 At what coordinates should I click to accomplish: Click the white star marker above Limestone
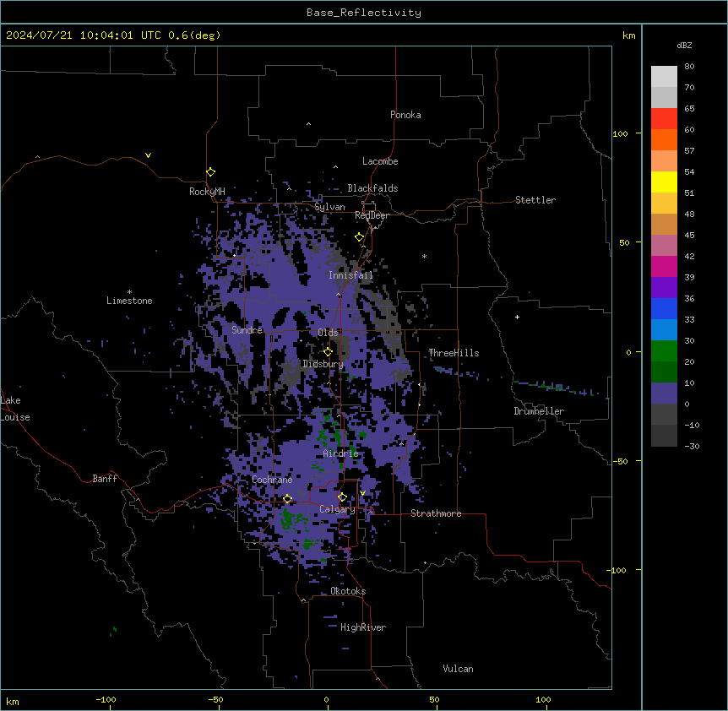[129, 292]
